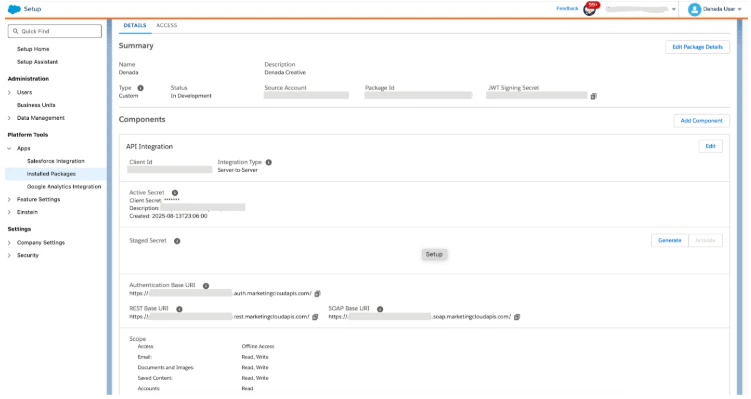Focus the Quick Find search field
751x399 pixels.
55,31
